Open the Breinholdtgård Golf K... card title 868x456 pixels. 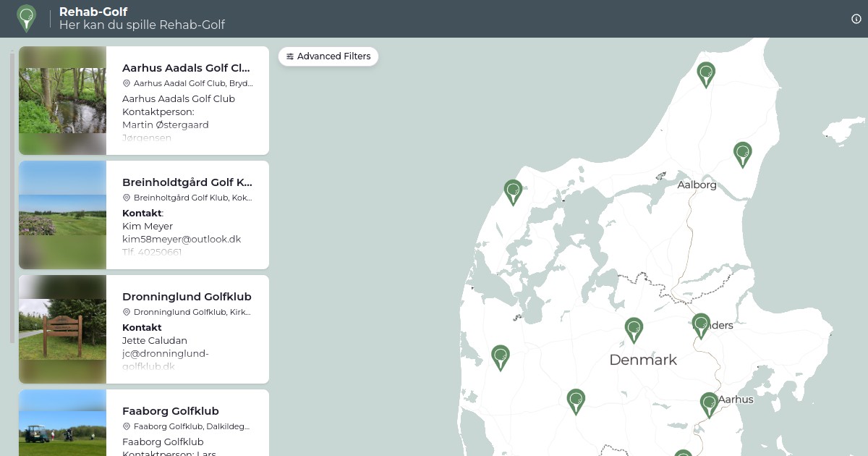pos(187,182)
